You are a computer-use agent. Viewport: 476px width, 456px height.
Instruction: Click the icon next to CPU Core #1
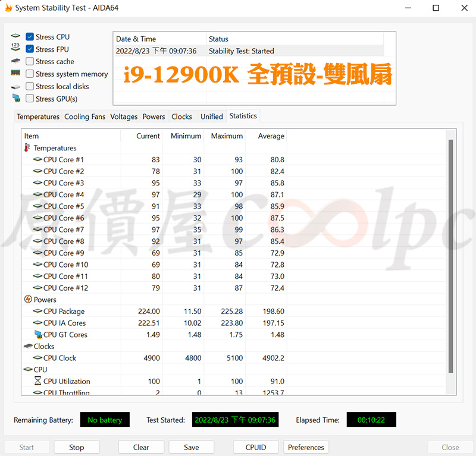(x=37, y=159)
